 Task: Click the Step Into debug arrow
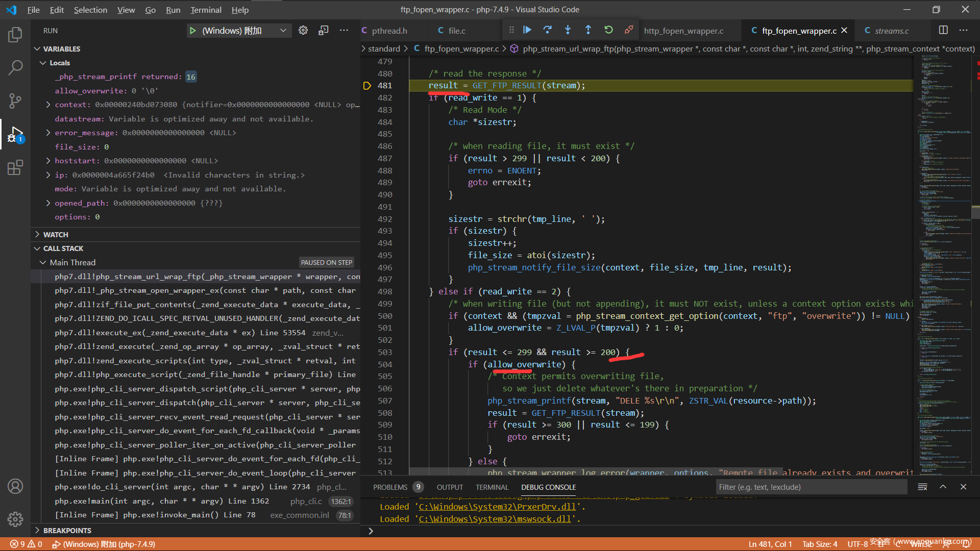pos(568,30)
